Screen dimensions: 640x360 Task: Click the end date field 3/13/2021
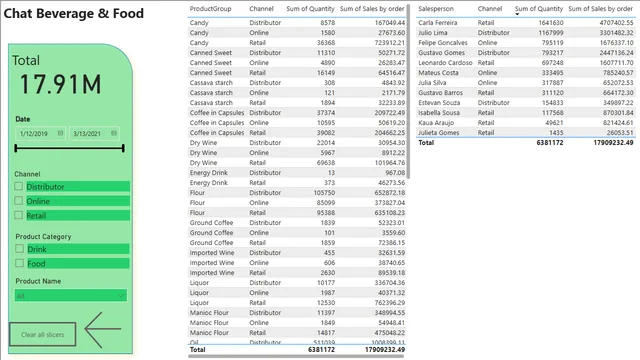94,133
